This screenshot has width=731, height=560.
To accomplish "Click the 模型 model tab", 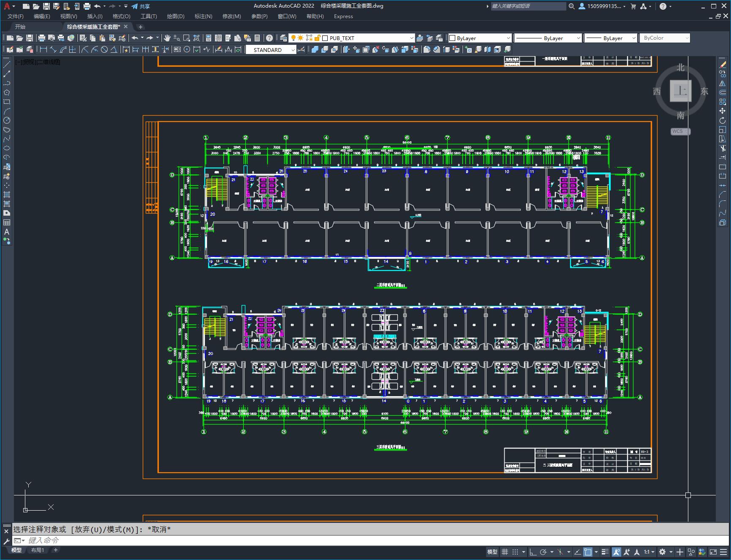I will pos(16,550).
